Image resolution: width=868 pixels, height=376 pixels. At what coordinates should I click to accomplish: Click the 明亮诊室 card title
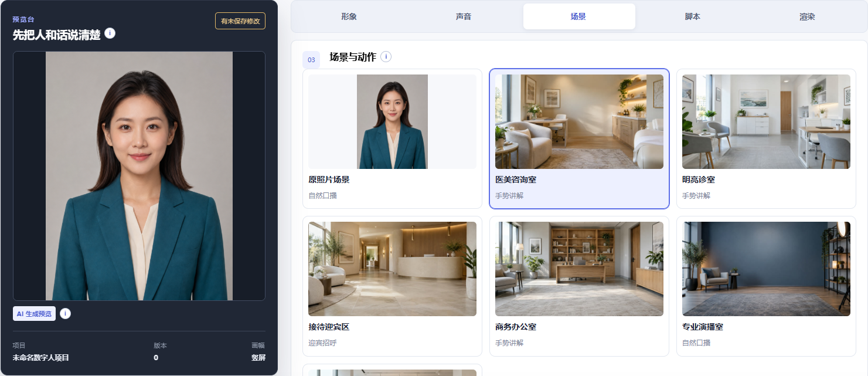[699, 179]
